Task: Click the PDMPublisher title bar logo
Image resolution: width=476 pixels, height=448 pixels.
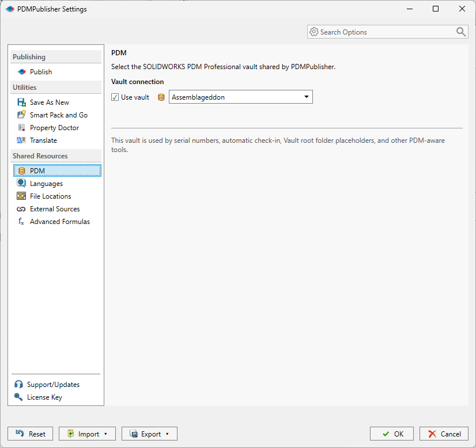Action: click(10, 9)
